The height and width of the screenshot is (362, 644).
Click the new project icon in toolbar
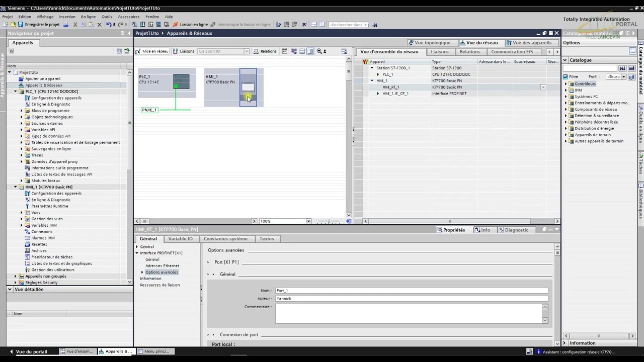click(x=5, y=24)
